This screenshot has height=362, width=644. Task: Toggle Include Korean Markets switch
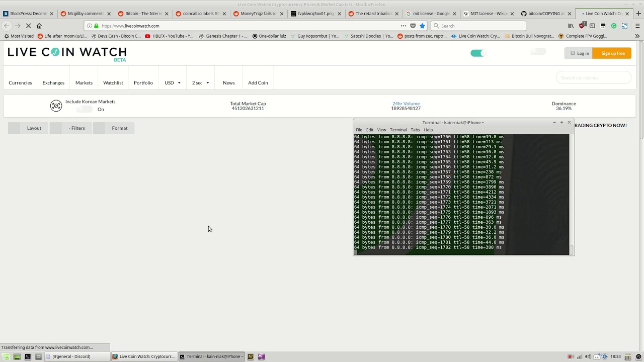pyautogui.click(x=85, y=109)
